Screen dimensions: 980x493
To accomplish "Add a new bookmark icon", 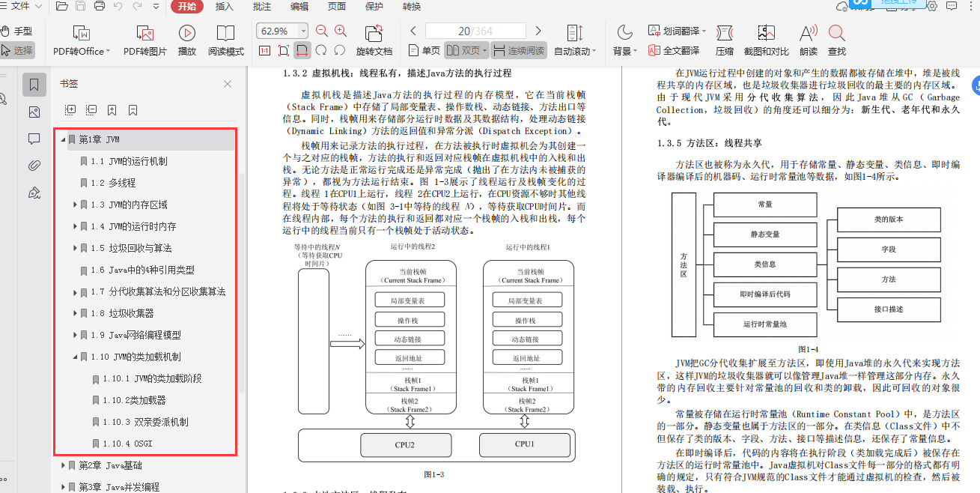I will (x=112, y=109).
